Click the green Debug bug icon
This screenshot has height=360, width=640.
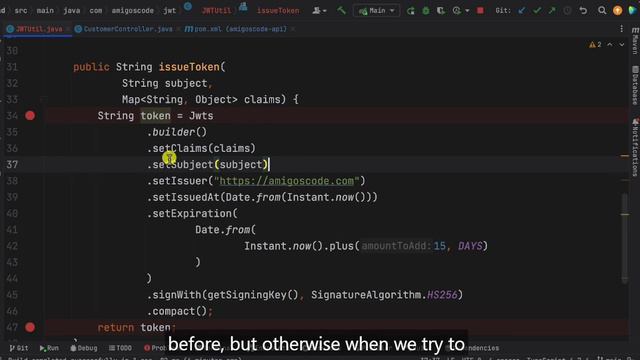point(426,11)
